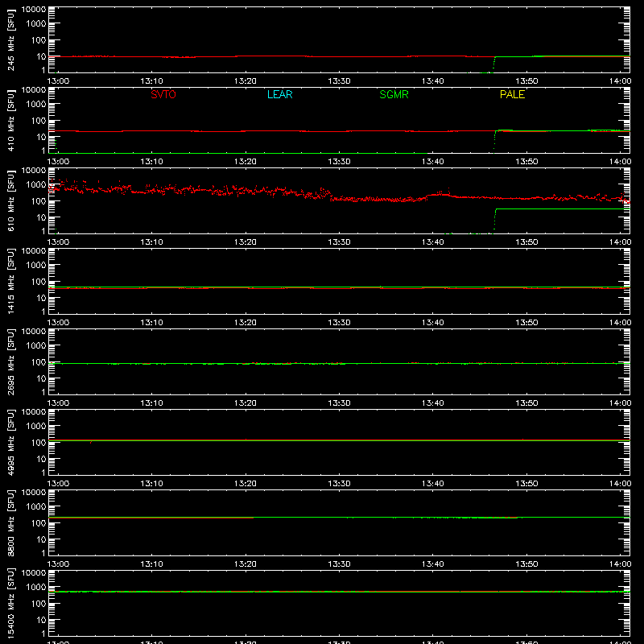Click the 10000 value on the 245 MHz axis
Image resolution: width=644 pixels, height=644 pixels.
tap(34, 10)
